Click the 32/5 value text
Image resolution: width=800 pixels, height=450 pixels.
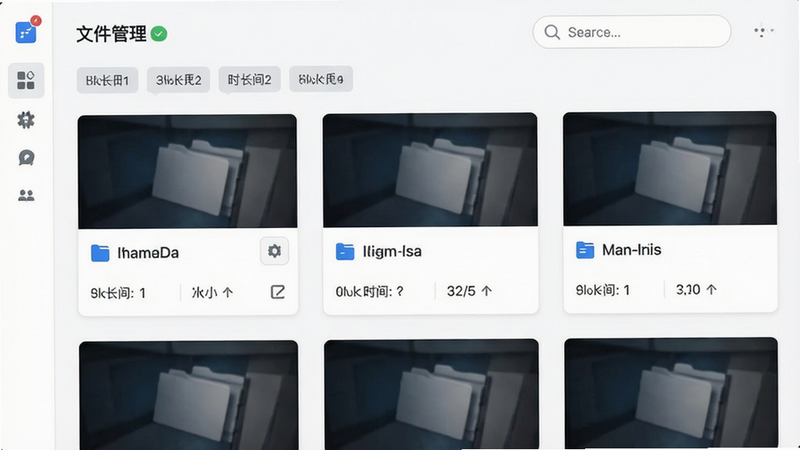461,291
